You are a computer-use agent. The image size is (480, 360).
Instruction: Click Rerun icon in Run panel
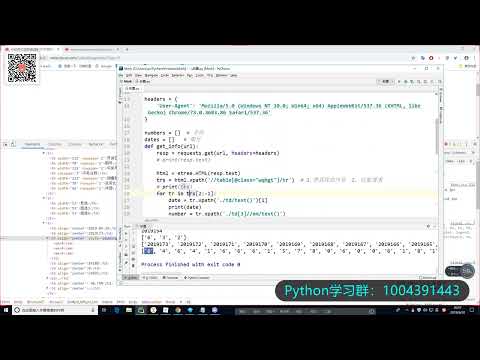[x=126, y=233]
